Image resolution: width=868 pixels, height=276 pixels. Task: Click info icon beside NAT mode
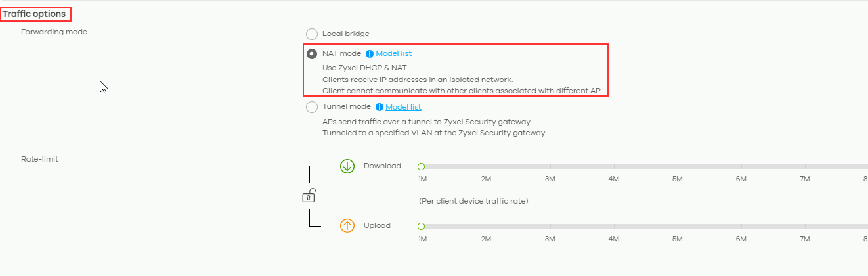[370, 54]
